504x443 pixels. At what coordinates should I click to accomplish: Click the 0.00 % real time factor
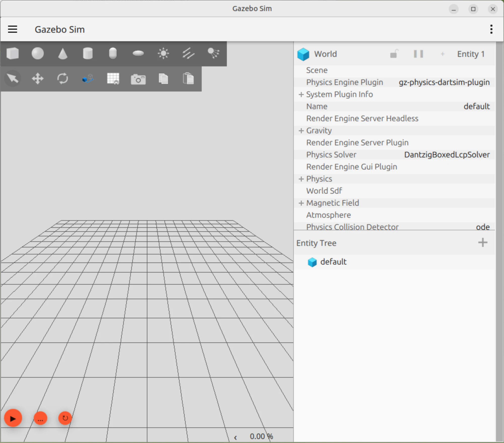click(261, 436)
